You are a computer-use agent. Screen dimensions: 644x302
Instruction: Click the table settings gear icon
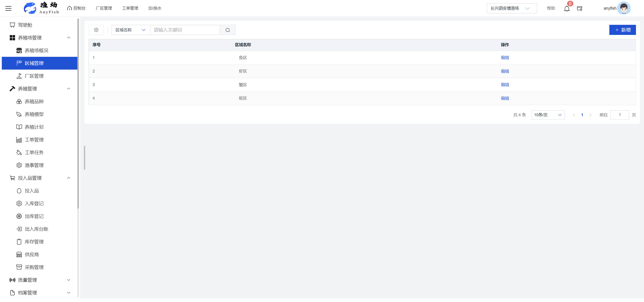96,30
